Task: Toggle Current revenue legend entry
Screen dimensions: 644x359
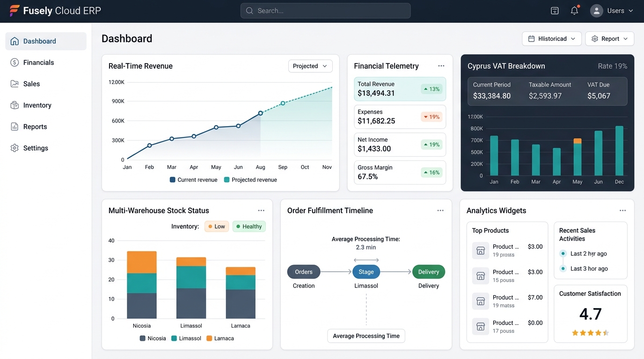Action: [x=194, y=180]
